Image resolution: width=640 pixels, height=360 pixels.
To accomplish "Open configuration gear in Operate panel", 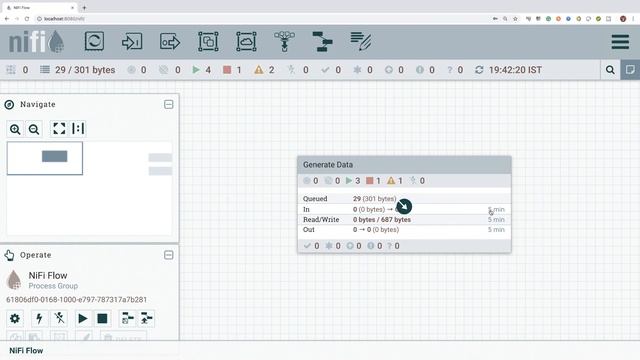I will (x=15, y=318).
